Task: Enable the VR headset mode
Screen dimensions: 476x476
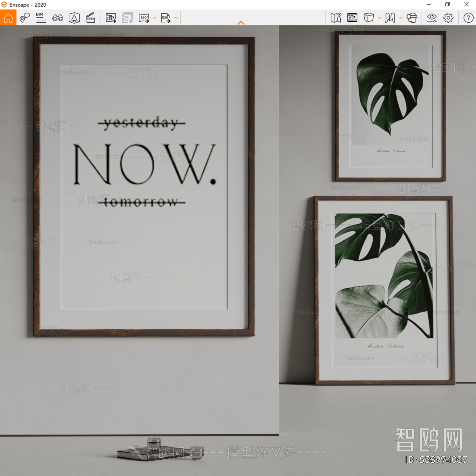Action: click(x=412, y=18)
